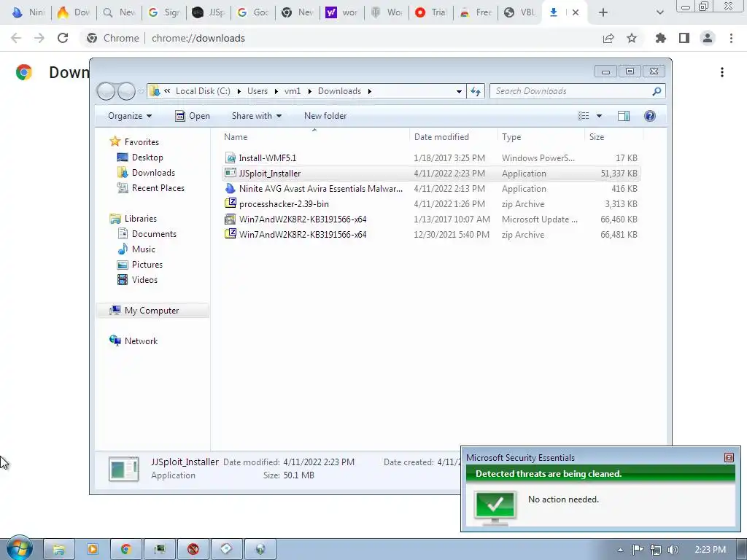Open Chrome side panel icon
The height and width of the screenshot is (560, 747).
coord(684,38)
